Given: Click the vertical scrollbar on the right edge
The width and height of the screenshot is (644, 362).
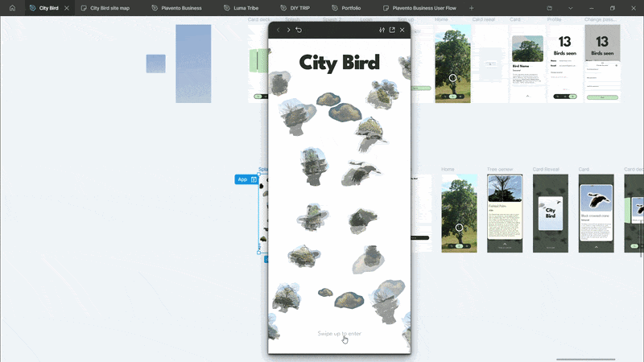Looking at the screenshot, I should click(x=642, y=238).
